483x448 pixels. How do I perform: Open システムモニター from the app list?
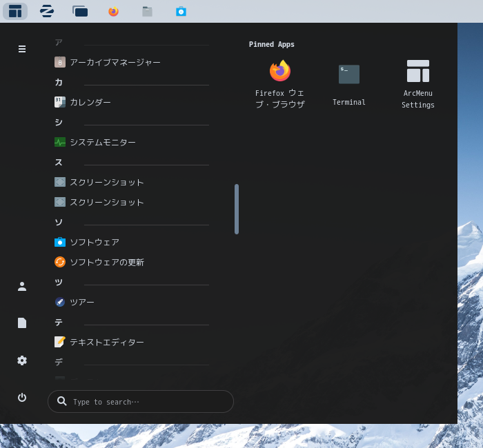coord(132,142)
